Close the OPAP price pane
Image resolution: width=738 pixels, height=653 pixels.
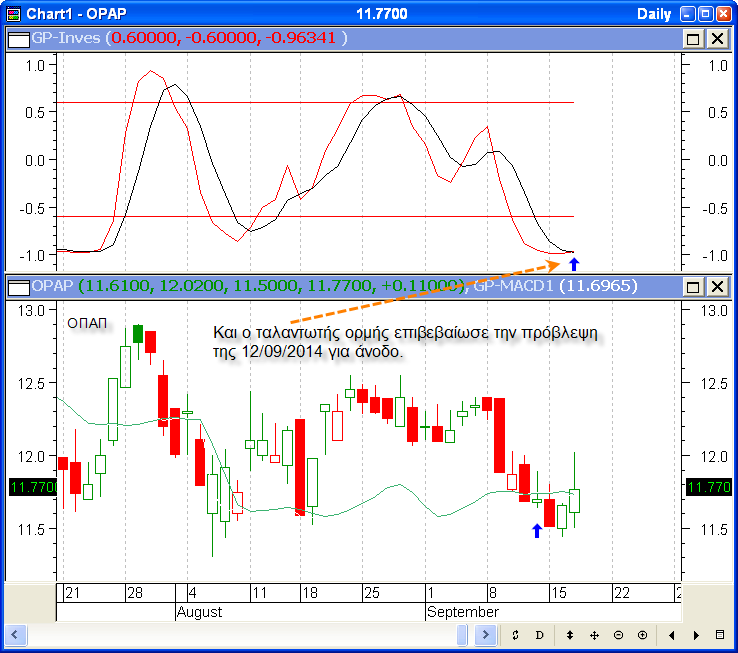point(717,287)
